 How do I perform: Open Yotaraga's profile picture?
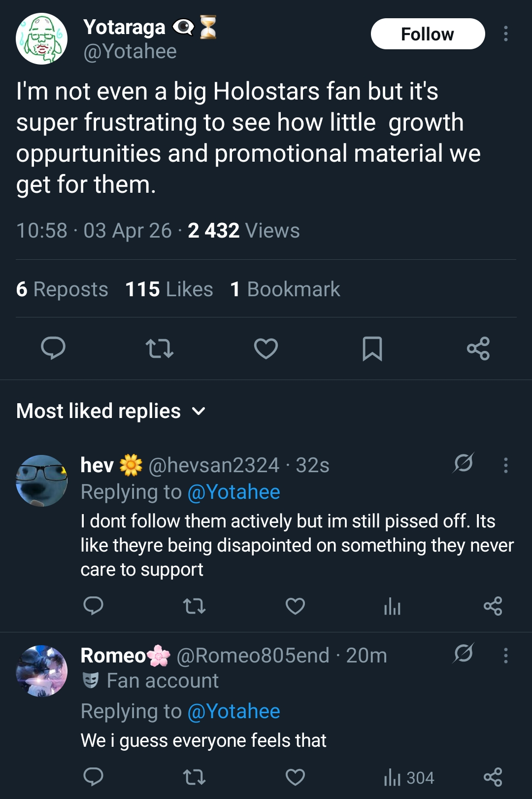point(42,39)
